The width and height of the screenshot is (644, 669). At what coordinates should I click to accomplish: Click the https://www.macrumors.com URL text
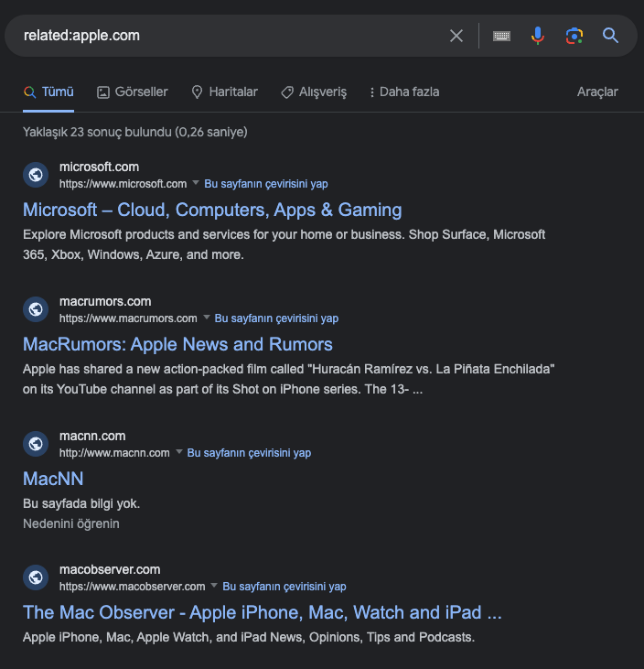pos(128,318)
